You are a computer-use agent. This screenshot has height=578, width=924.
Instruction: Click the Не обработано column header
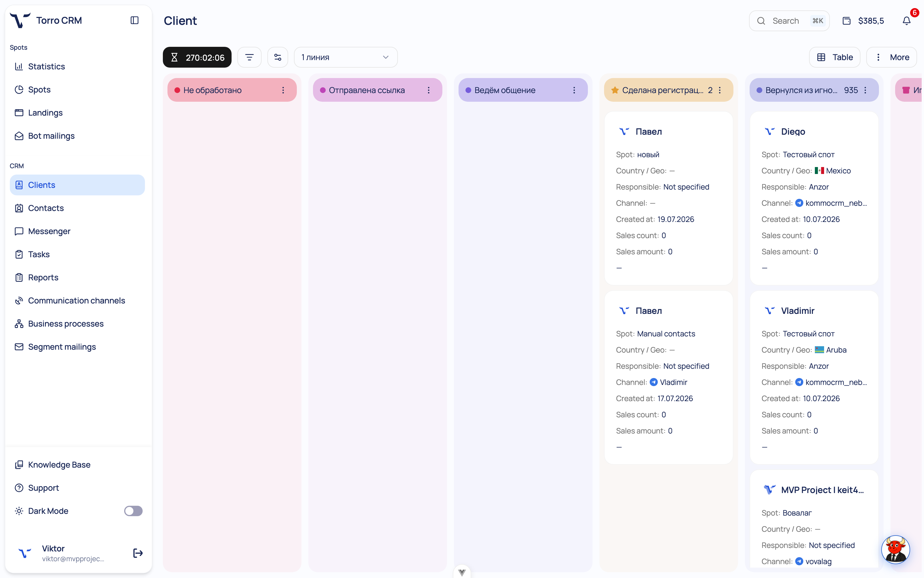232,90
